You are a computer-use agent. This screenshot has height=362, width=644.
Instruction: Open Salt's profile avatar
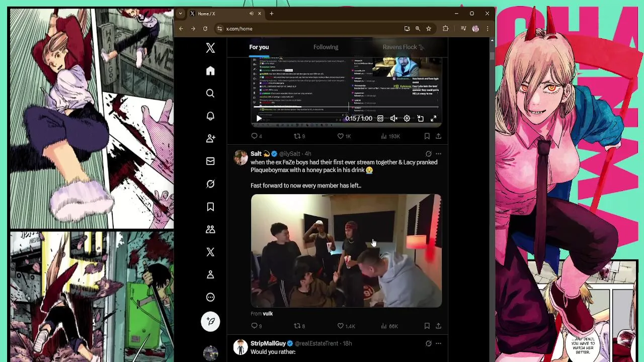240,157
